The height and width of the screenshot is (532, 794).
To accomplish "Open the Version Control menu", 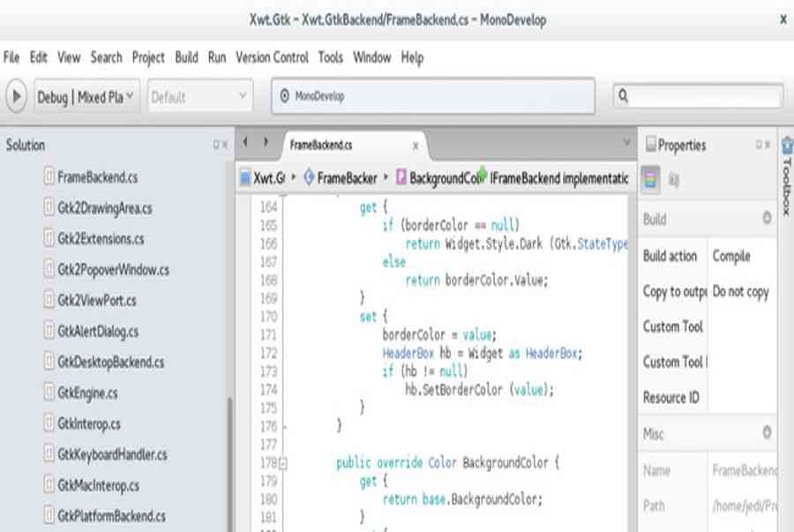I will (x=272, y=57).
